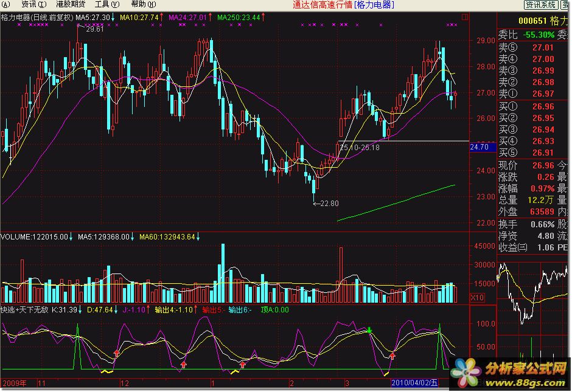Click the 格力电器(日线,前复权) chart label
The image size is (572, 392).
37,17
